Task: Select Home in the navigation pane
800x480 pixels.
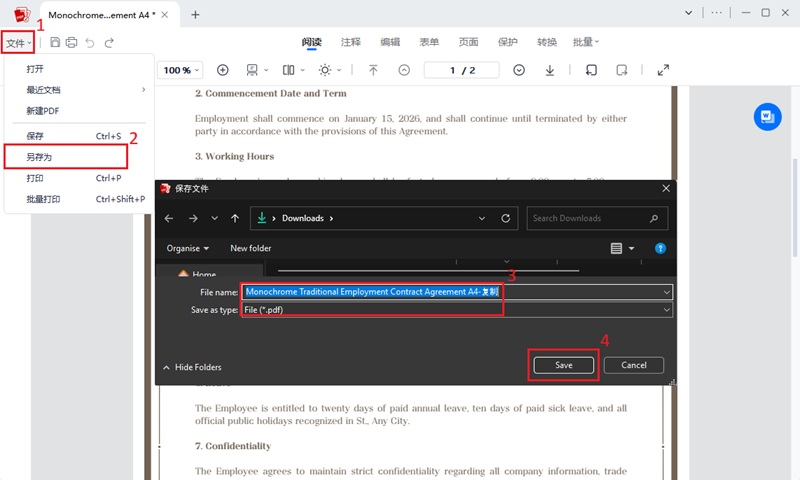Action: click(204, 274)
